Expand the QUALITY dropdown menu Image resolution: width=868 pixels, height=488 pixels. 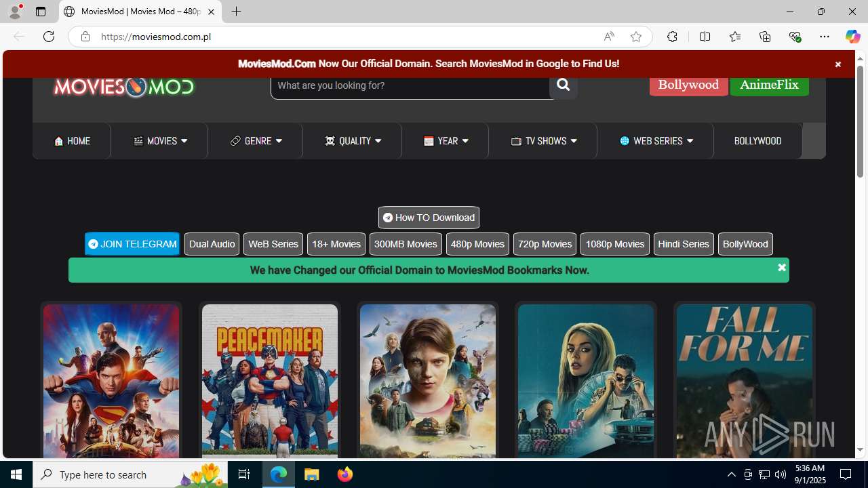point(353,141)
